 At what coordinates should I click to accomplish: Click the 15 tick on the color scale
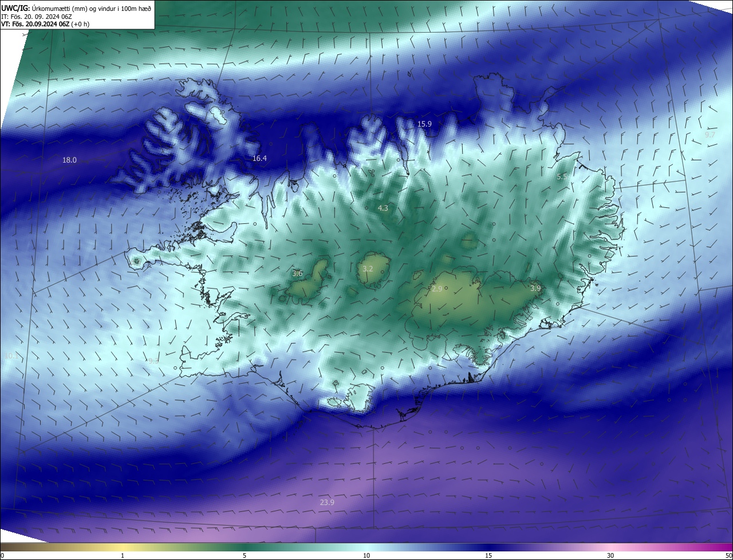(488, 555)
